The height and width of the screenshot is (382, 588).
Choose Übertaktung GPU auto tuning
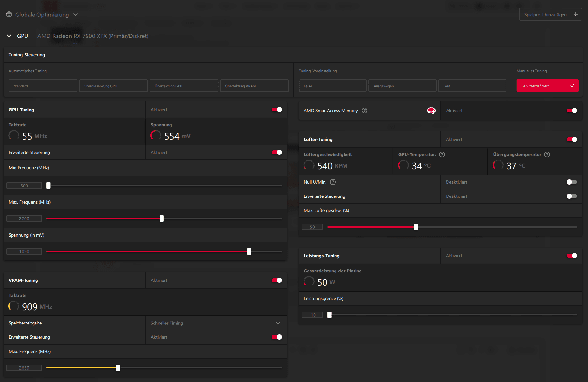pyautogui.click(x=184, y=86)
